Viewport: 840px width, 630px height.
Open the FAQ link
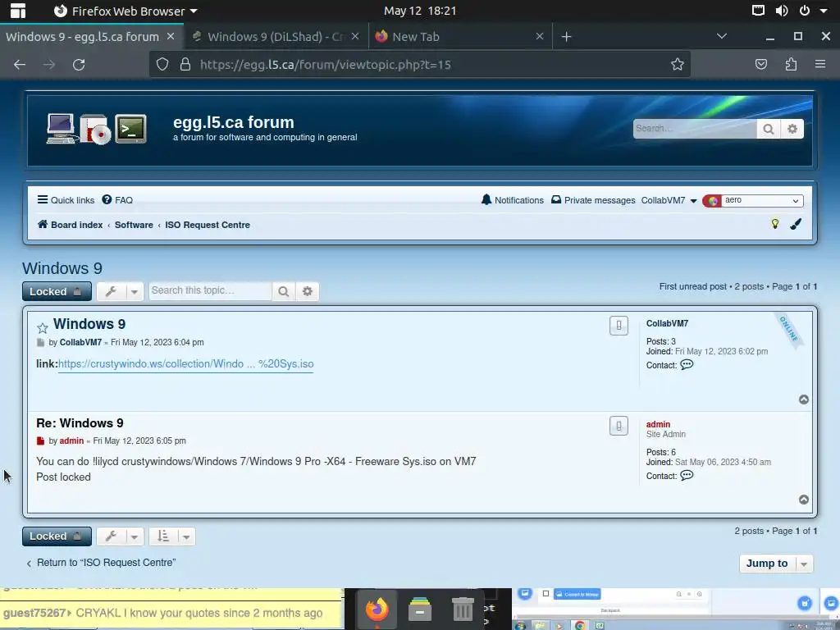coord(117,200)
